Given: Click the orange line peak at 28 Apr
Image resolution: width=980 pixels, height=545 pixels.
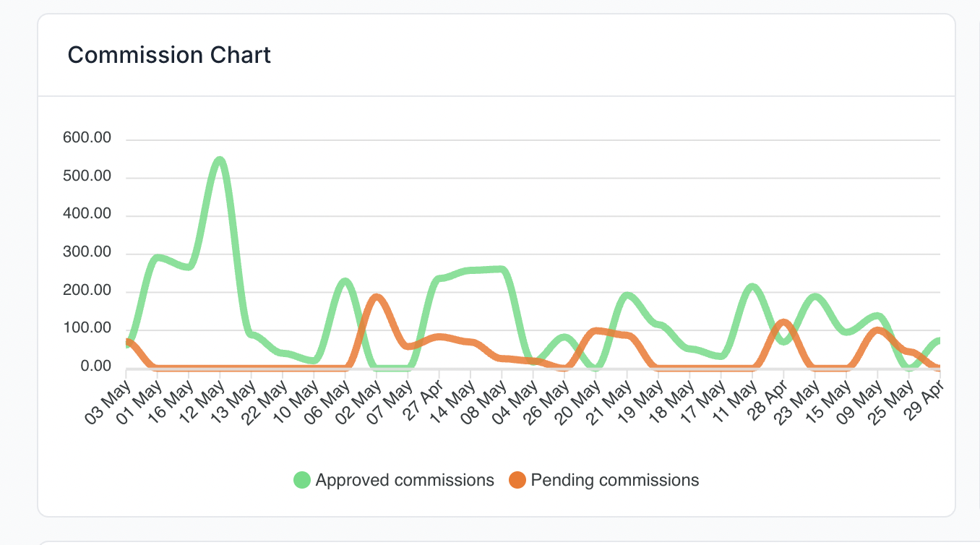Looking at the screenshot, I should coord(784,322).
